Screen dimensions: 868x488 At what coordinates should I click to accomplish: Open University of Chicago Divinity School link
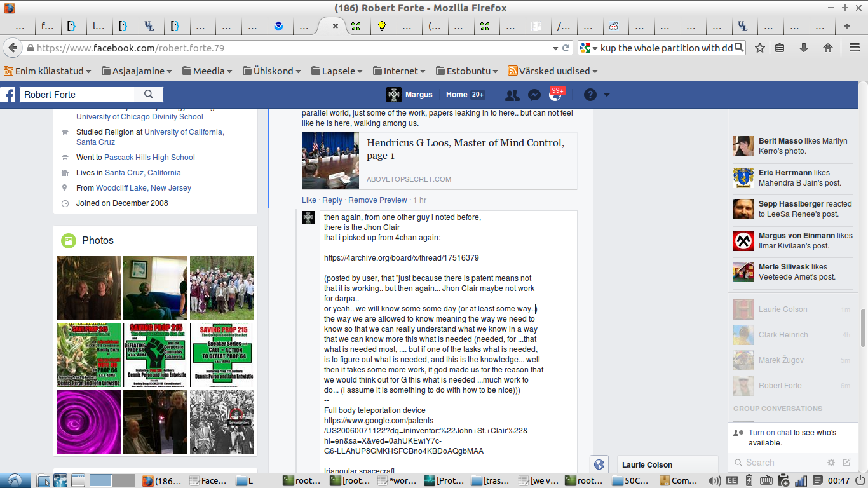click(x=140, y=117)
